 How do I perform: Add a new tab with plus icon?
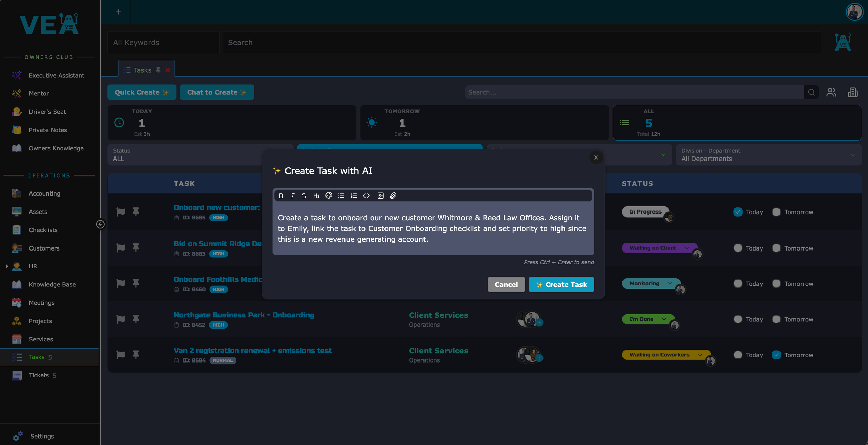118,12
